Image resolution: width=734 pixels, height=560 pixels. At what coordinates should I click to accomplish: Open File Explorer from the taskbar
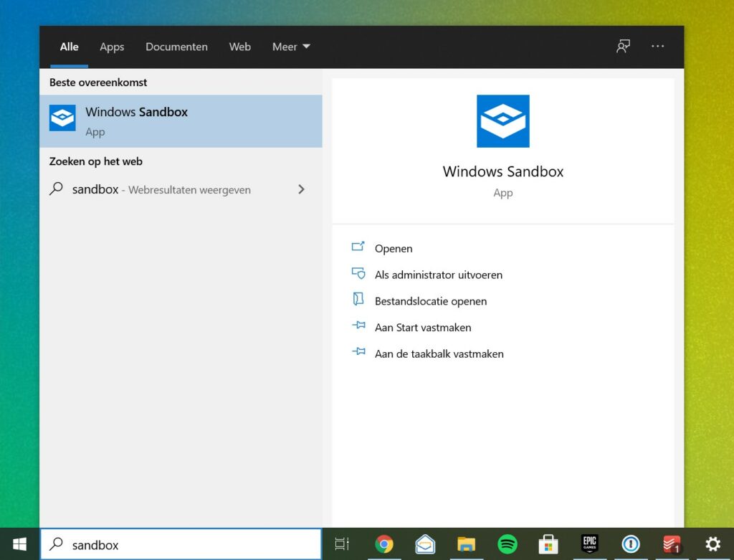click(x=466, y=544)
